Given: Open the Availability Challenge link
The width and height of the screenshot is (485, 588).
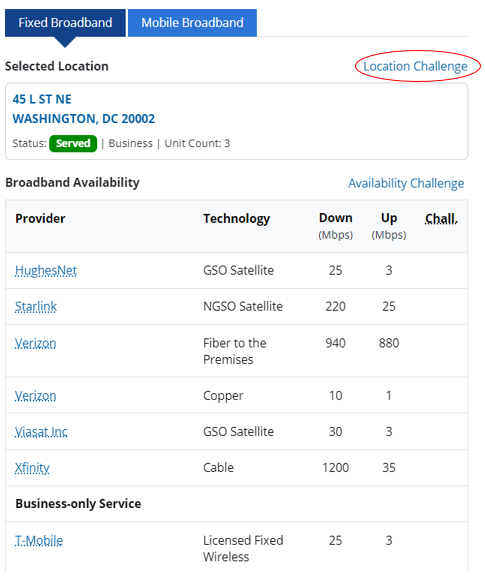Looking at the screenshot, I should 406,183.
